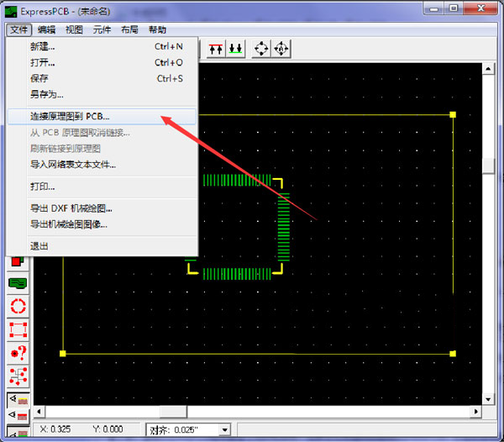This screenshot has height=442, width=504.
Task: Open the 对齐 snap grid dropdown
Action: pyautogui.click(x=224, y=429)
